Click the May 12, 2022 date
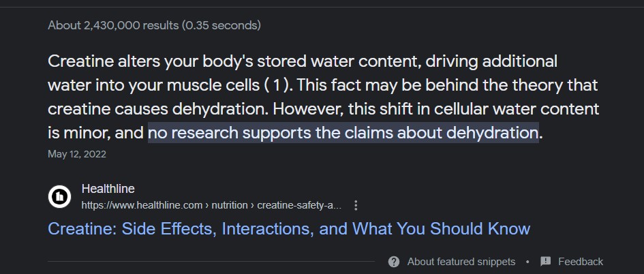Viewport: 644px width, 274px height. [x=77, y=154]
